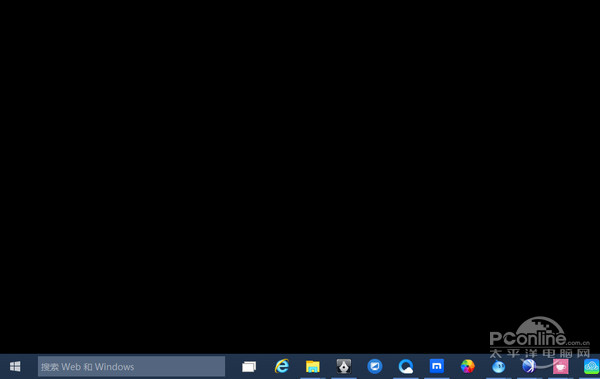The image size is (600, 379).
Task: Open File Explorer folder icon
Action: tap(313, 367)
